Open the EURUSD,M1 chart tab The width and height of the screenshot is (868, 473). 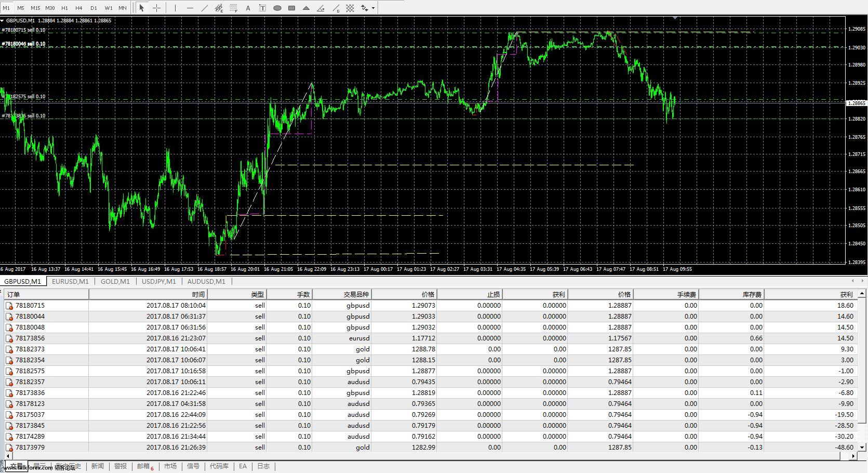70,281
